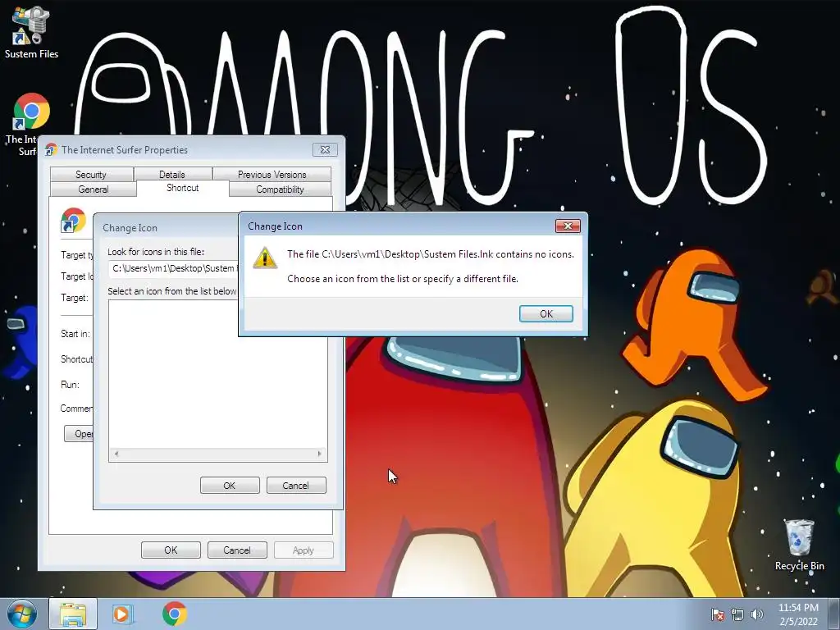
Task: Click the icon file path input field
Action: tap(173, 268)
